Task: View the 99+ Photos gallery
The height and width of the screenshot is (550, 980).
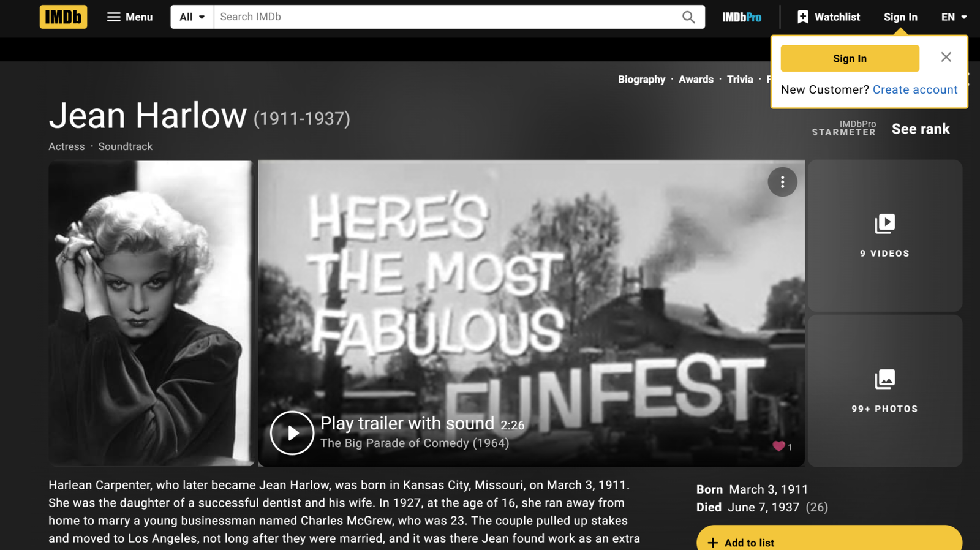Action: [x=884, y=391]
